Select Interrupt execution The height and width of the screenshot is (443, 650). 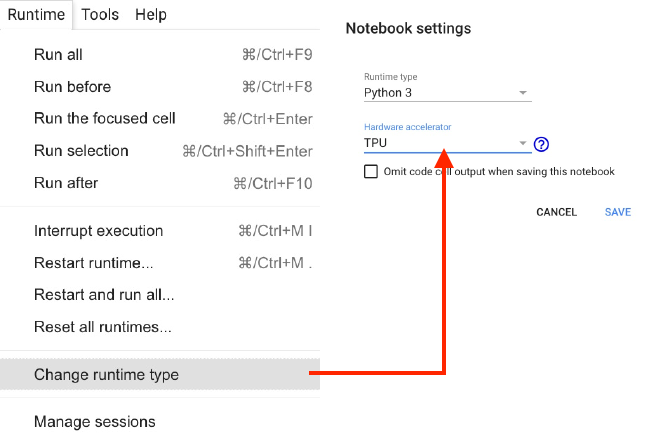[x=98, y=231]
